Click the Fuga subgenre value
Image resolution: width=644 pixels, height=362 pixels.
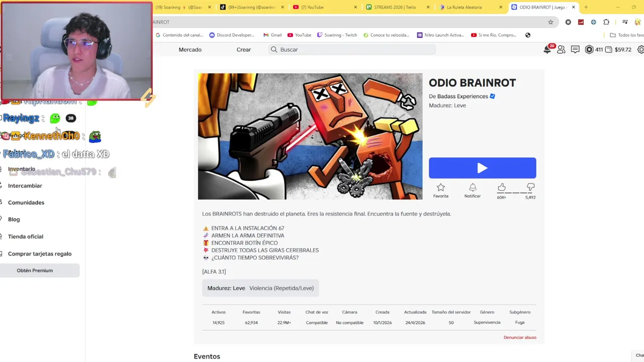pyautogui.click(x=520, y=322)
